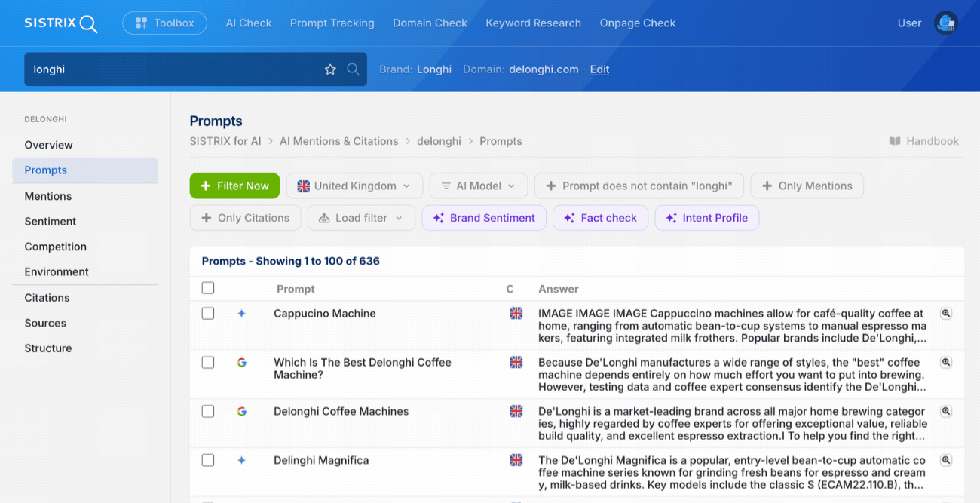The height and width of the screenshot is (503, 980).
Task: Click the SISTRIX for AI breadcrumb
Action: tap(225, 141)
